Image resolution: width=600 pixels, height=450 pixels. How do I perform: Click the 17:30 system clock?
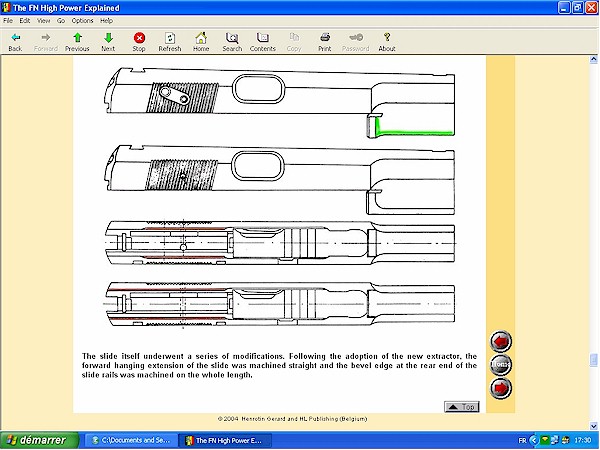583,440
